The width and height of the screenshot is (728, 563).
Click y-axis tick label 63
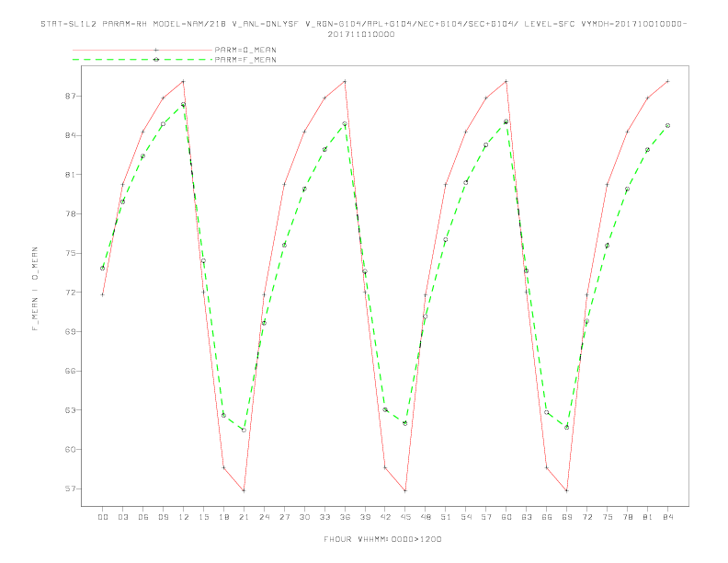pos(70,410)
